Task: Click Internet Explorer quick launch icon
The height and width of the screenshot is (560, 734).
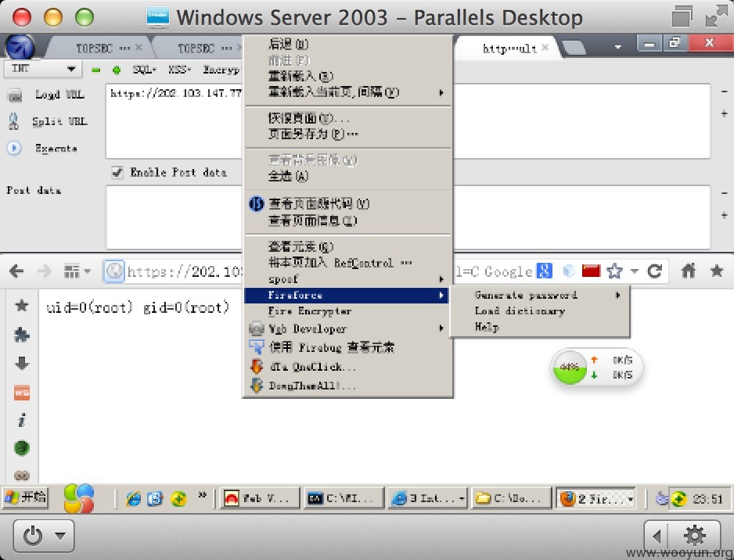Action: click(x=133, y=499)
